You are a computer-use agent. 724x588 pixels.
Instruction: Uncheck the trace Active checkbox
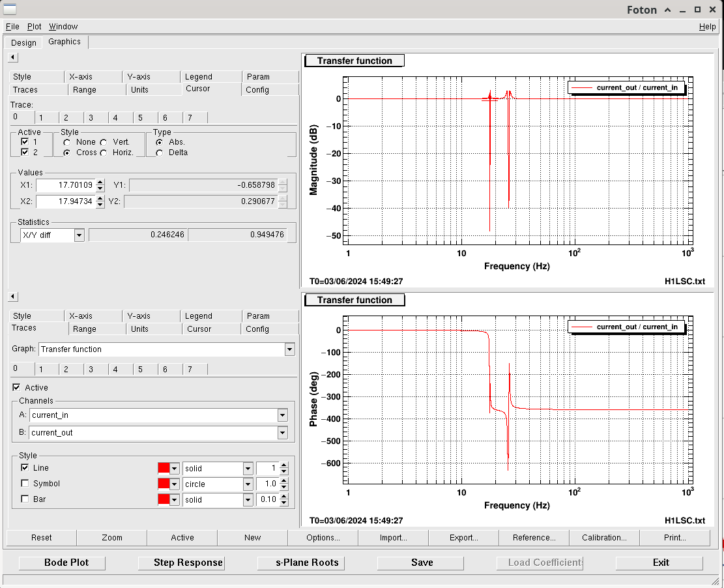[x=16, y=388]
